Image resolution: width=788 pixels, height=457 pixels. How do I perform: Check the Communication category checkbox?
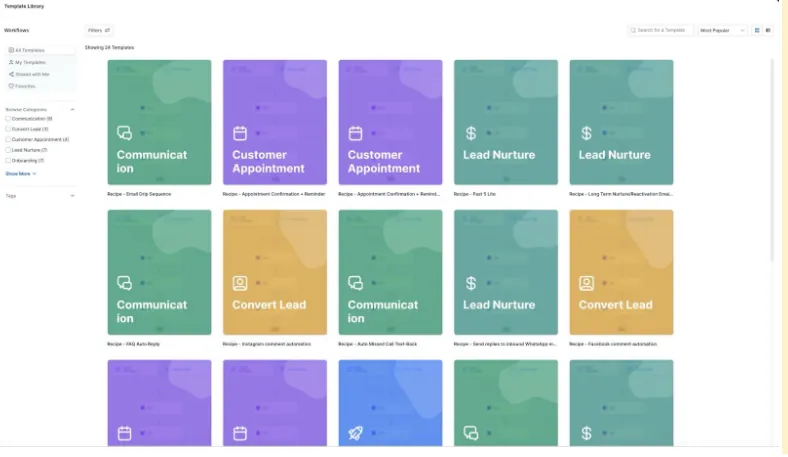[8, 119]
